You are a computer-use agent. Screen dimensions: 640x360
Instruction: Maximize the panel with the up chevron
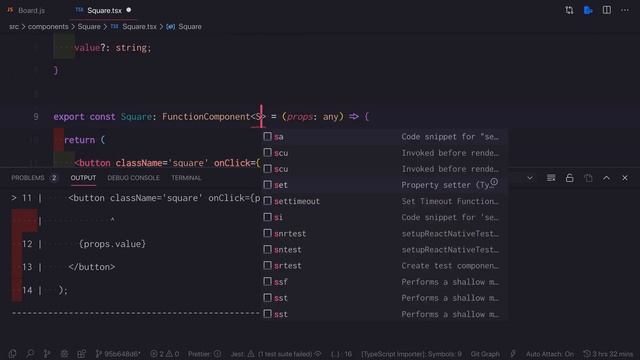pyautogui.click(x=607, y=178)
